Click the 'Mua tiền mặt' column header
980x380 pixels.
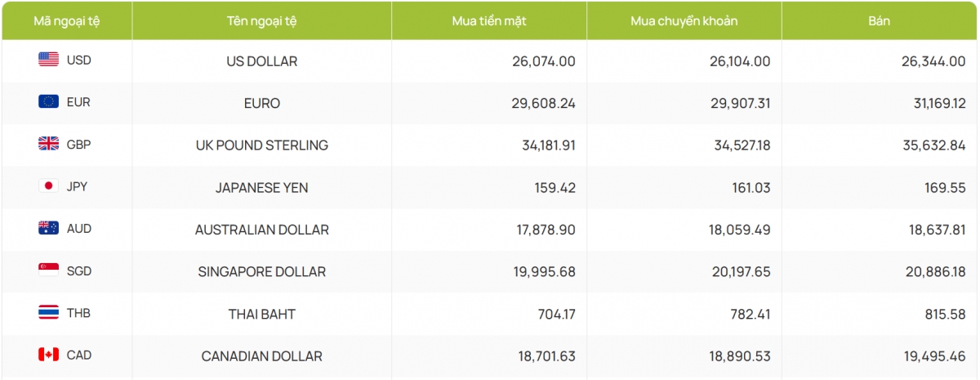point(489,20)
